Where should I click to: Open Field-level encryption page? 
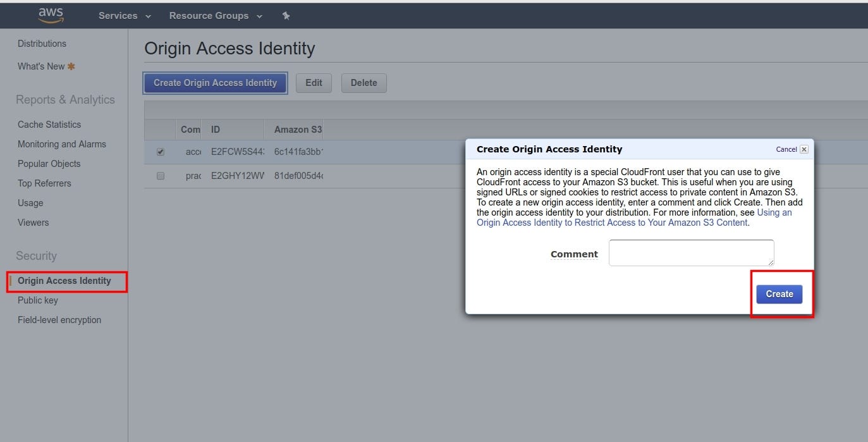[59, 320]
